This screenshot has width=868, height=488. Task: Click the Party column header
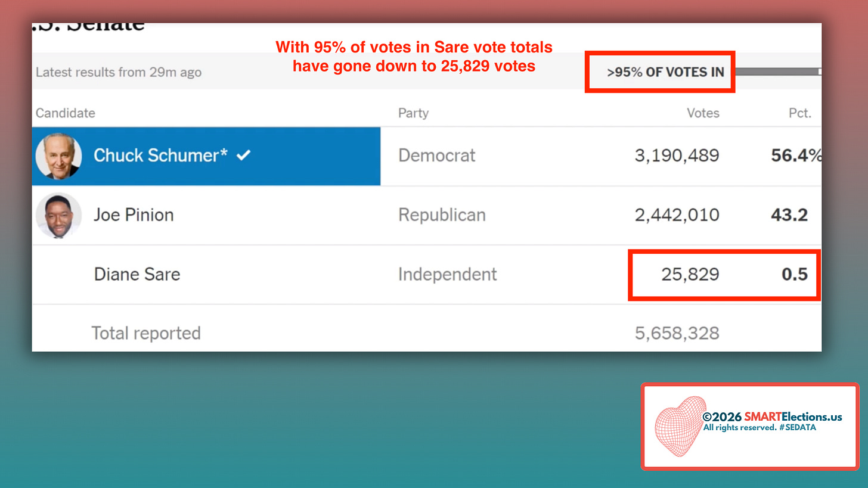click(414, 113)
